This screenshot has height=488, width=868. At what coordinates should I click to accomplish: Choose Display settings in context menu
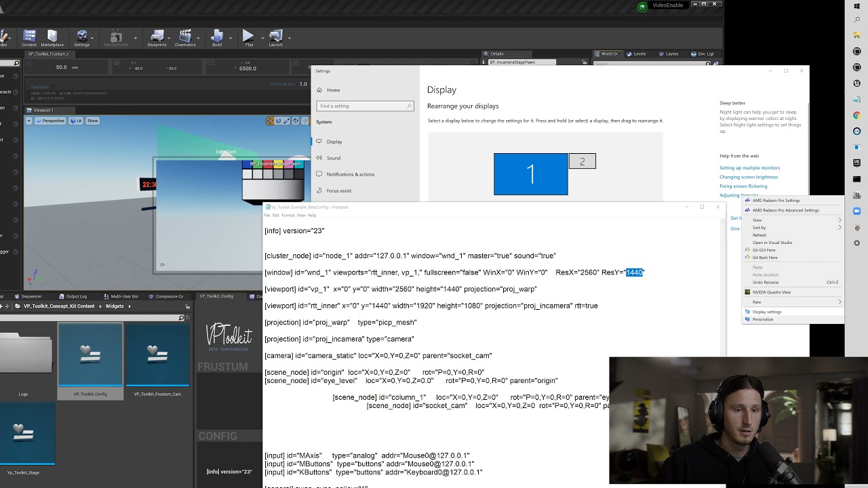pyautogui.click(x=793, y=312)
